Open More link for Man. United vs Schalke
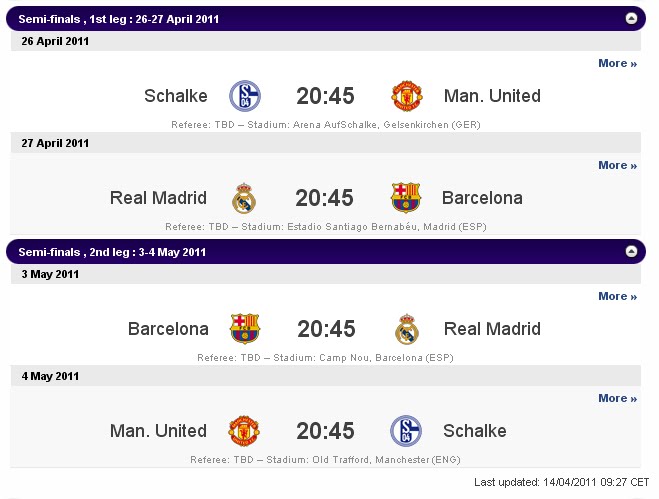Screen dimensions: 659x499 point(617,398)
